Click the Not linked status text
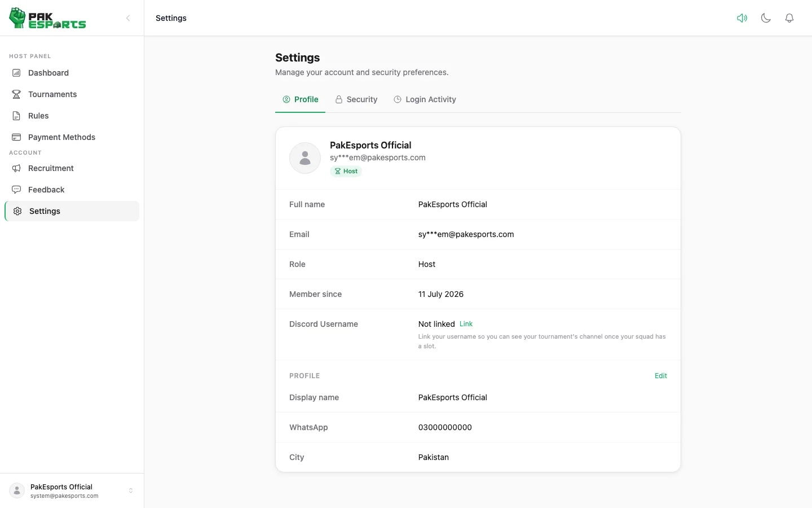Screen dimensions: 812x508 pos(436,324)
